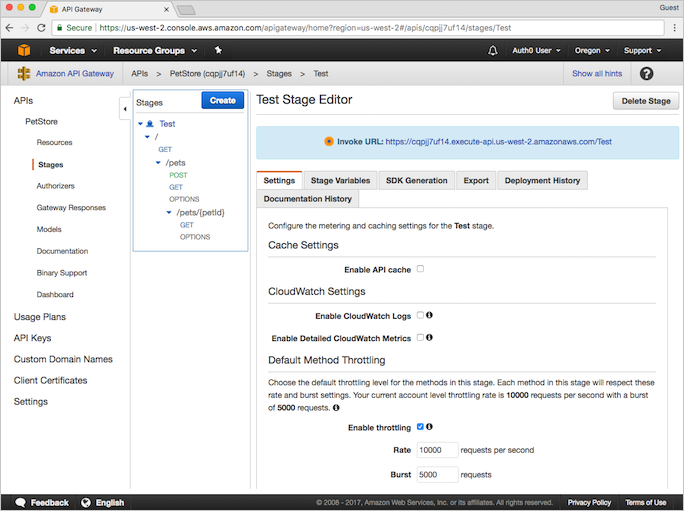Switch to the Settings tab
Image resolution: width=684 pixels, height=511 pixels.
(279, 180)
